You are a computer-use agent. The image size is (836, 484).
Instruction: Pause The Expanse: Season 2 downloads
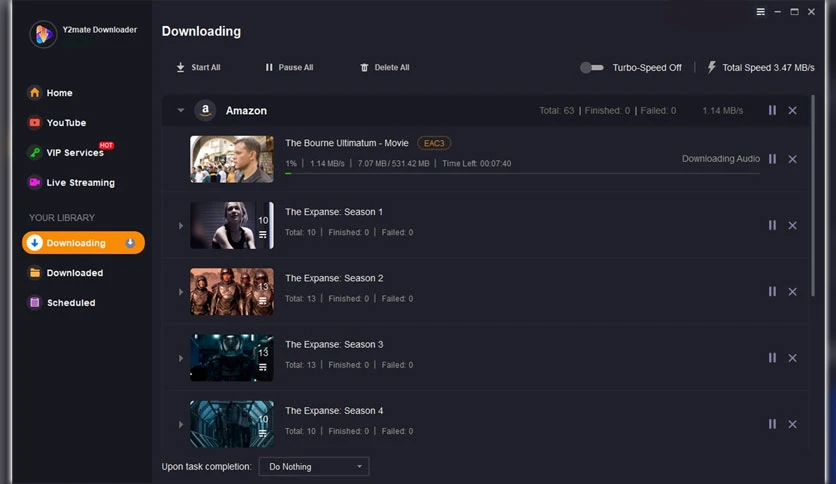click(x=772, y=292)
